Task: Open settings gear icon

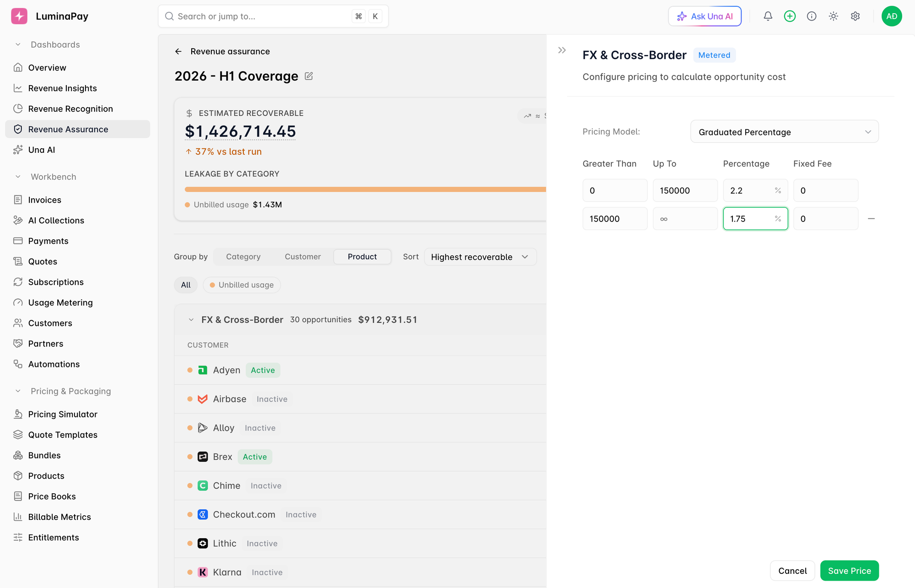Action: click(x=855, y=16)
